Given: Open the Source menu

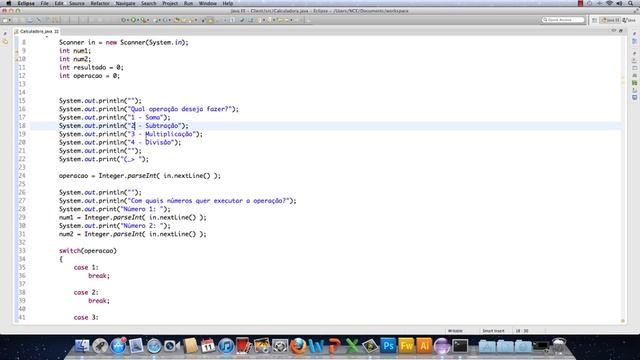Looking at the screenshot, I should [x=77, y=3].
